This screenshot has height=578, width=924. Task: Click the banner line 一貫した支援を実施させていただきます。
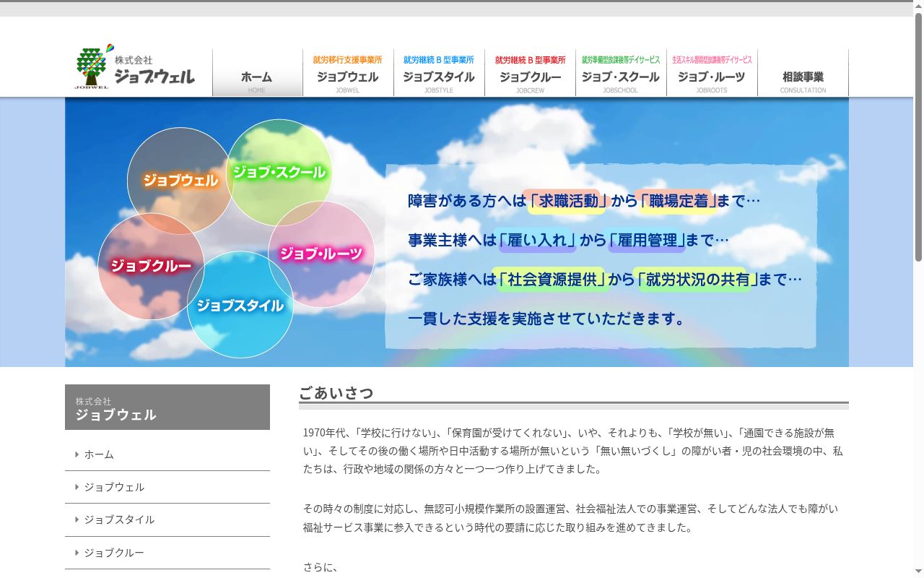[x=547, y=319]
